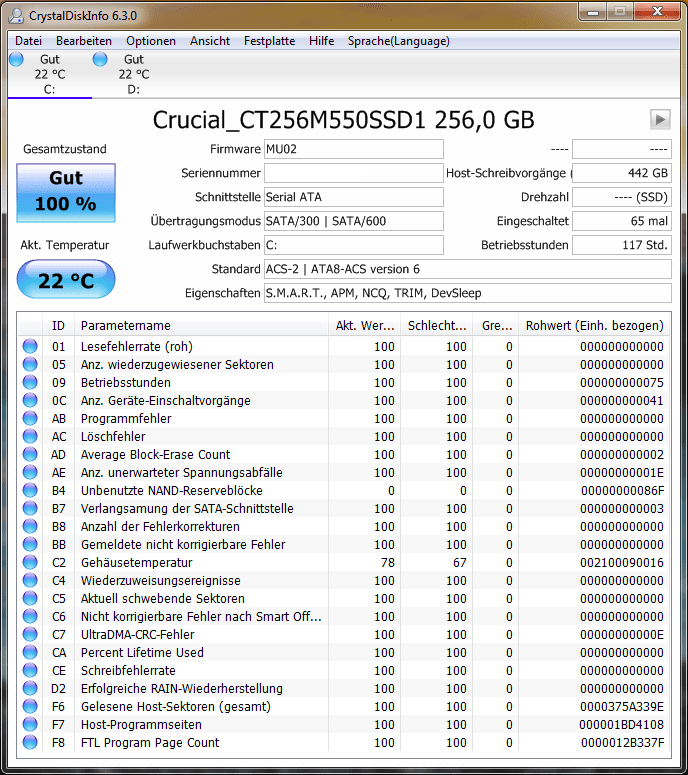Open the Sprache(Language) menu

[398, 41]
